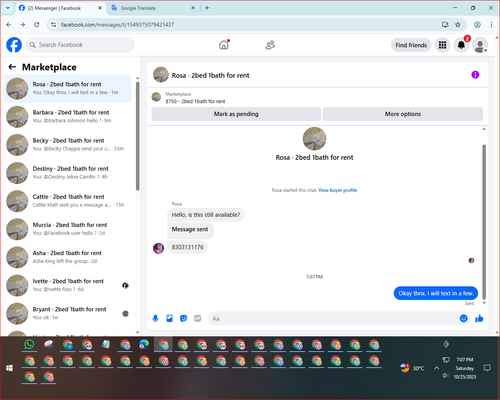The image size is (500, 400).
Task: Attach a photo file icon
Action: point(169,318)
